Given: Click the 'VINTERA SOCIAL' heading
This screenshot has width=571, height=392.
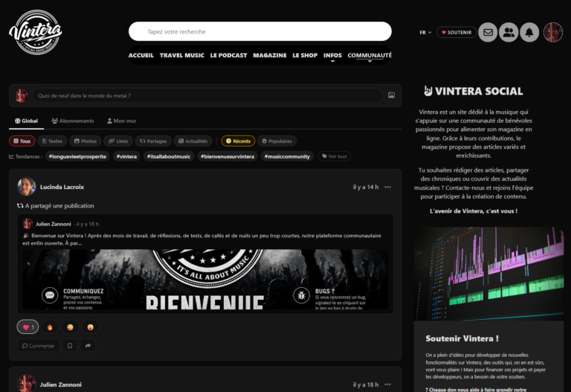Looking at the screenshot, I should (x=474, y=91).
